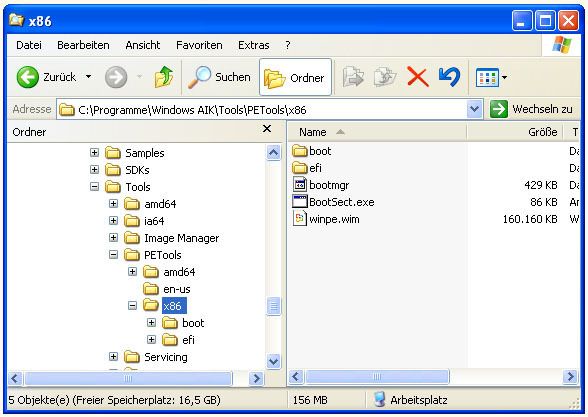Collapse the PETools folder node
Viewport: 588px width, 417px height.
point(113,255)
